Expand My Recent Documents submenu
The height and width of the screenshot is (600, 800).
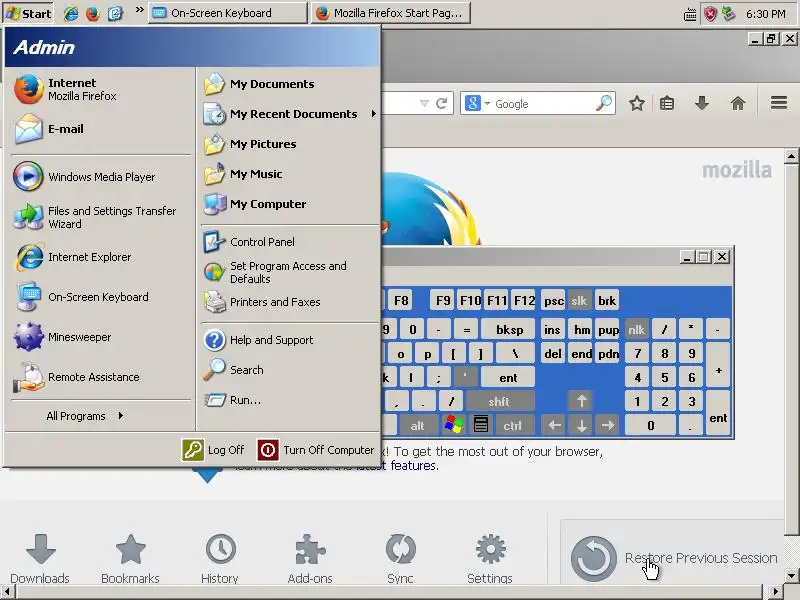tap(290, 114)
